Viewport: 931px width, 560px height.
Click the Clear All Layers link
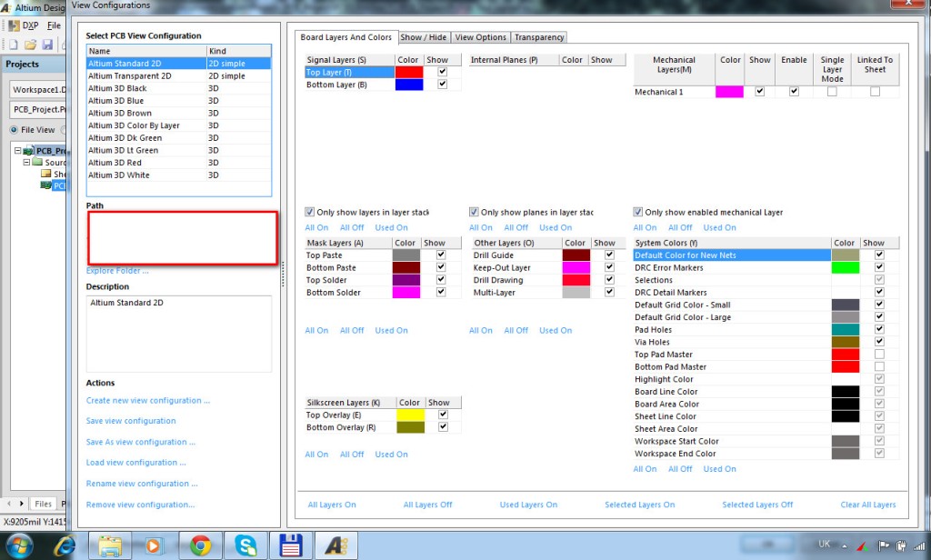[867, 505]
